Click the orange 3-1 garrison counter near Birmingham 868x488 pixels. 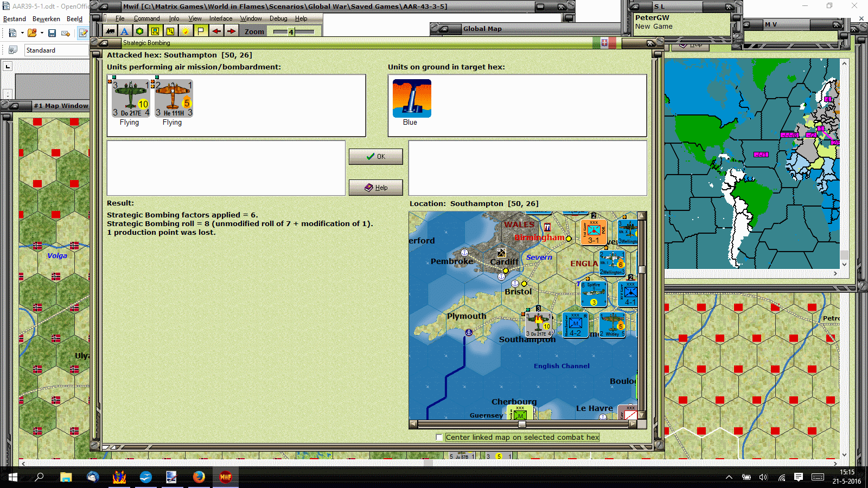point(593,232)
